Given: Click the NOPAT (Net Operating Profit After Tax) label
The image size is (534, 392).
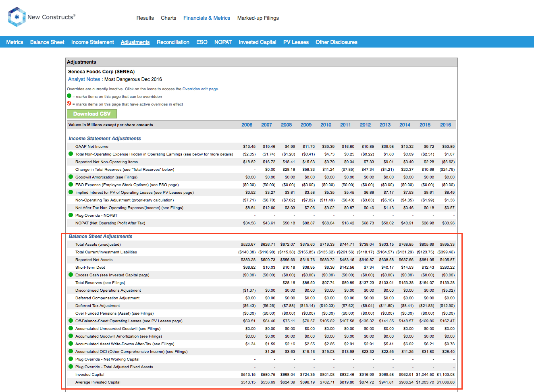Looking at the screenshot, I should [x=110, y=223].
